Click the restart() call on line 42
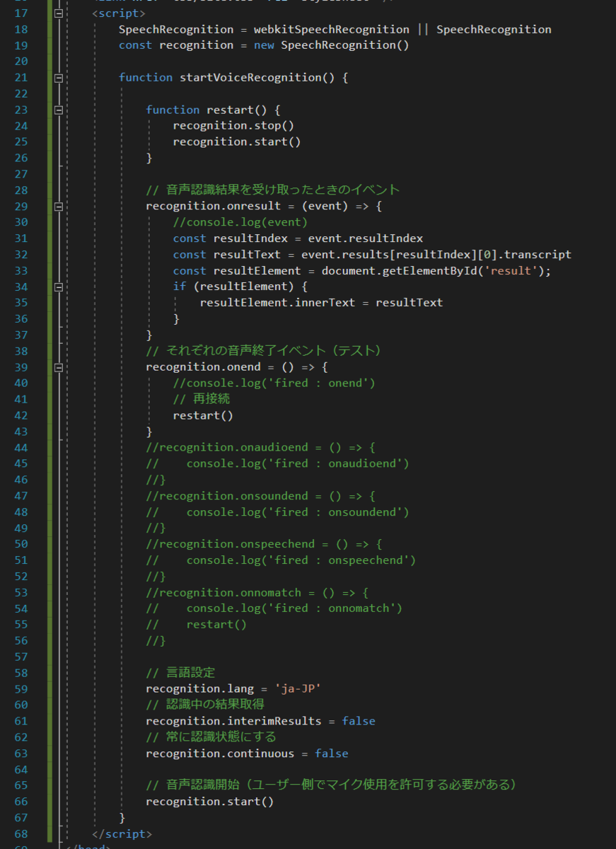 tap(203, 415)
